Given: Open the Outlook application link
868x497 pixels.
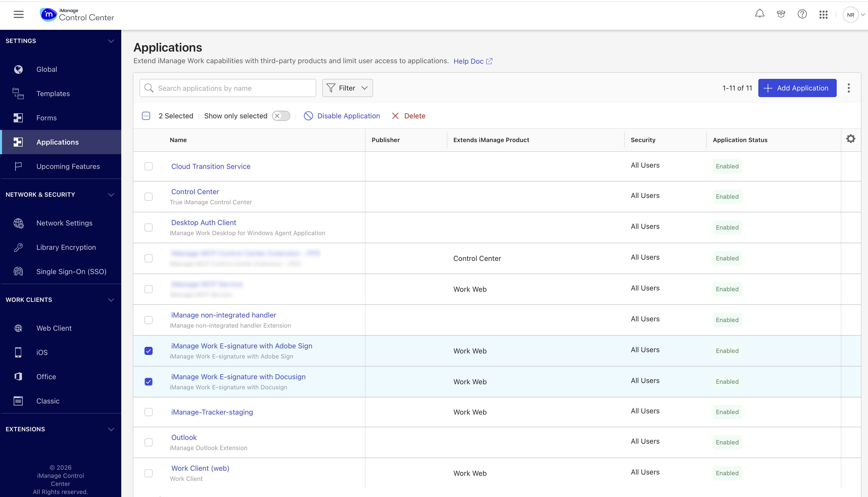Looking at the screenshot, I should [x=184, y=438].
